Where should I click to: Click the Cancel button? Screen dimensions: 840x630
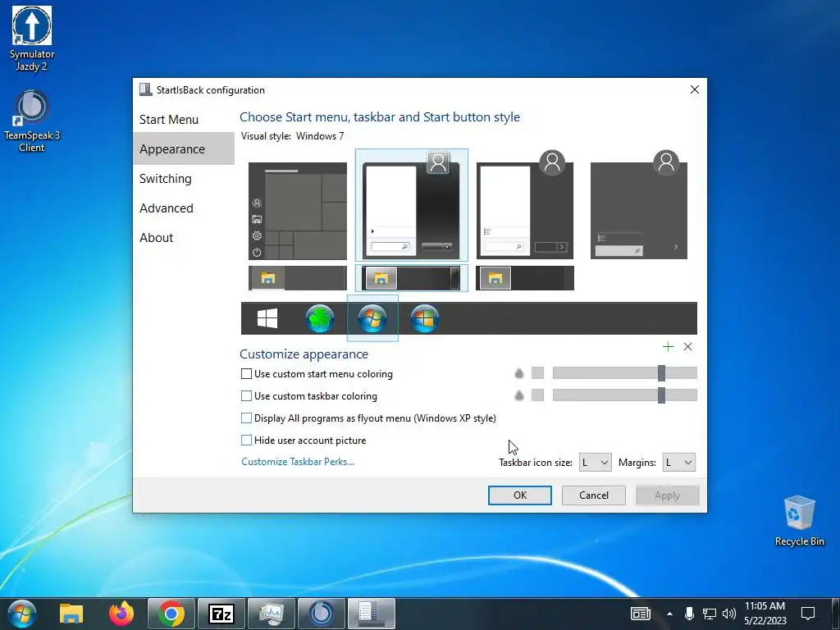point(594,495)
